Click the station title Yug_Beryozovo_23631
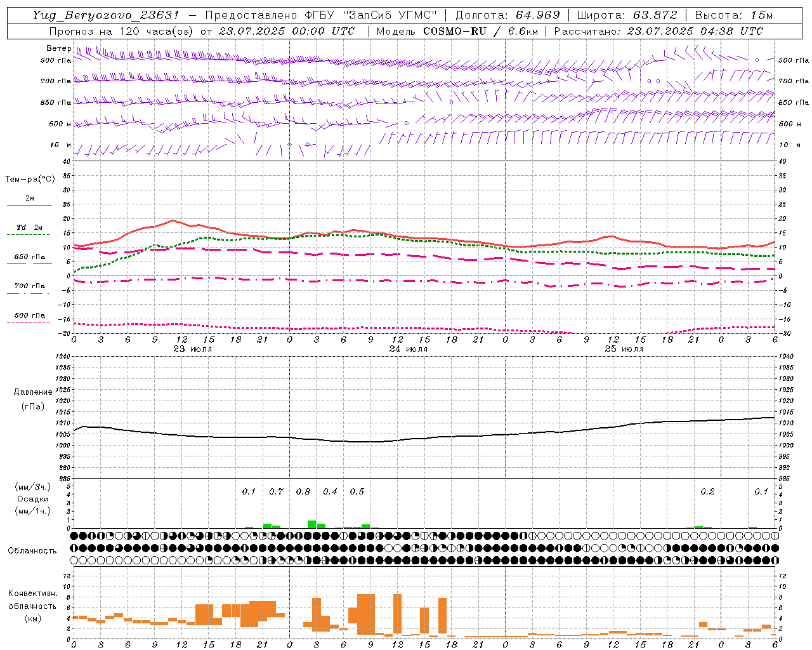 106,15
